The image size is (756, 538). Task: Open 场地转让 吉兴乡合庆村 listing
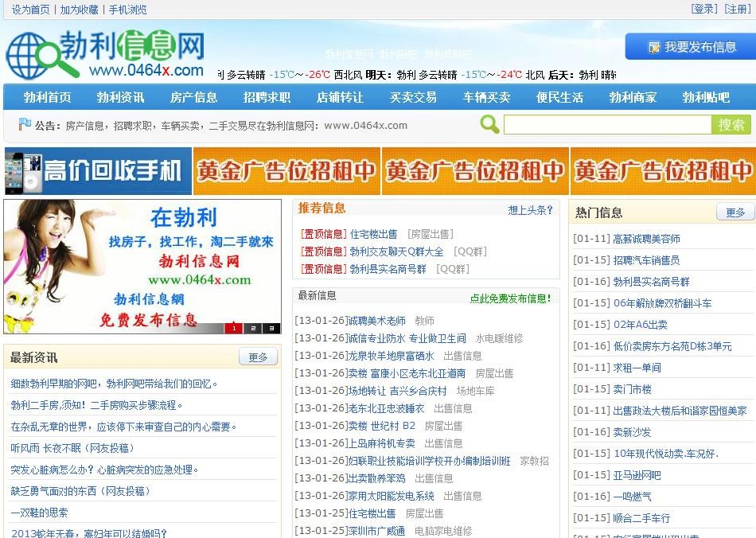click(x=397, y=391)
